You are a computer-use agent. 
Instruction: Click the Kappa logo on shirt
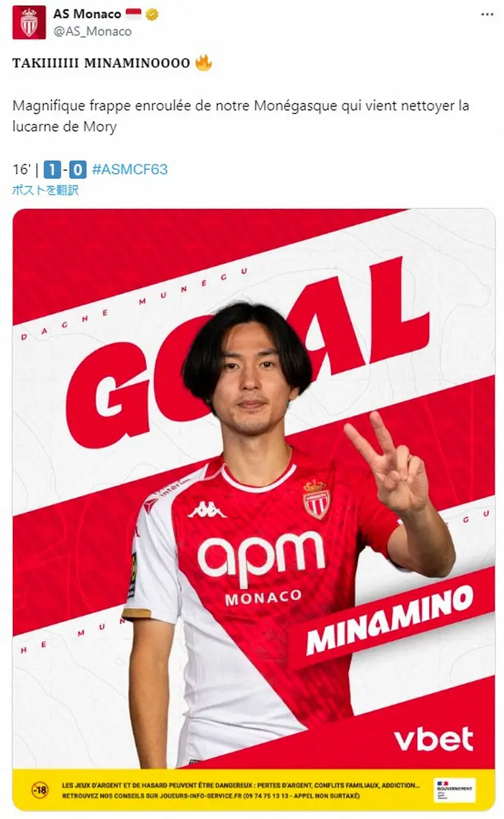pyautogui.click(x=207, y=510)
